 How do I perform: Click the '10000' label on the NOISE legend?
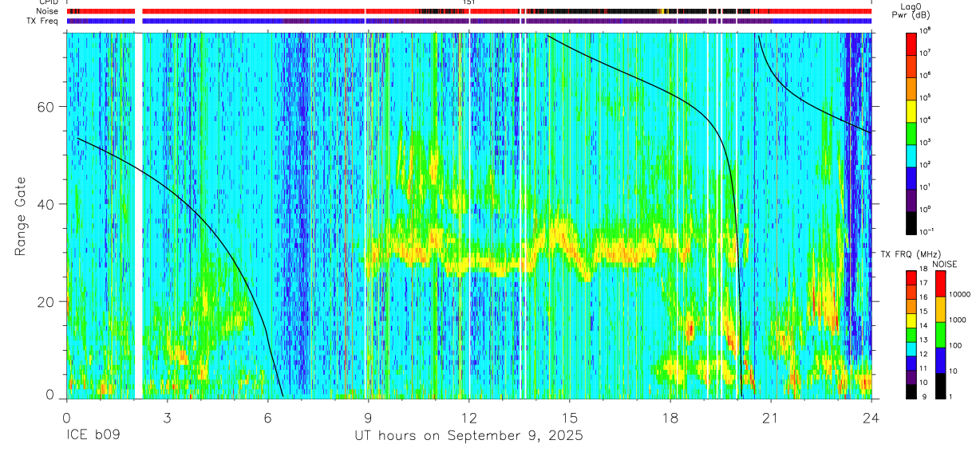point(962,296)
